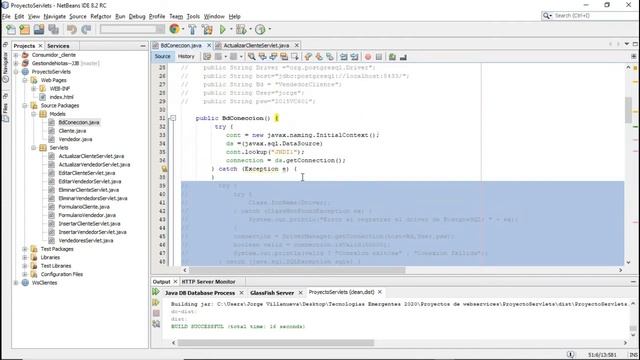Screen dimensions: 640x360
Task: Click the Build Project hammer icon
Action: (x=192, y=29)
